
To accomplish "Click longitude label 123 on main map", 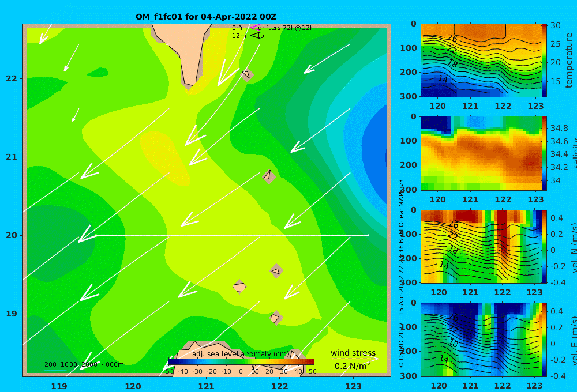I will [354, 386].
